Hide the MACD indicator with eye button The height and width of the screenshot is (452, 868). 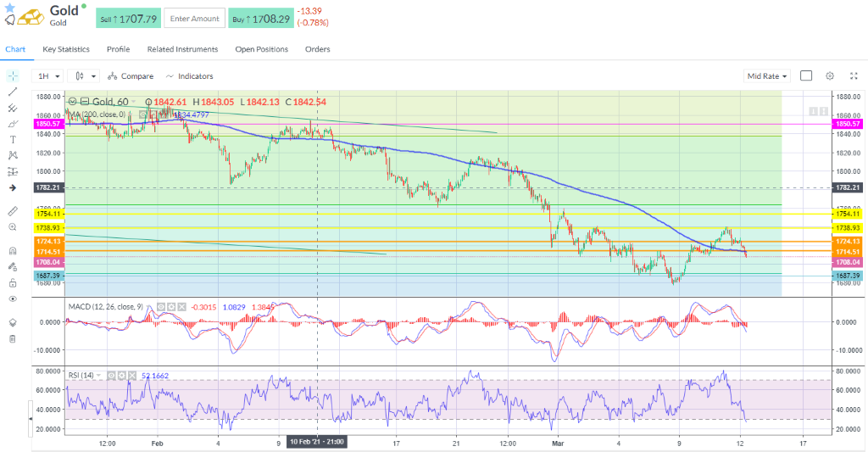pyautogui.click(x=160, y=307)
